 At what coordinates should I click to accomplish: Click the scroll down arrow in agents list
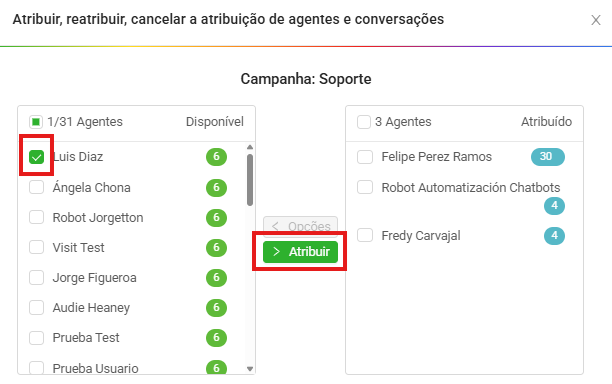click(250, 369)
